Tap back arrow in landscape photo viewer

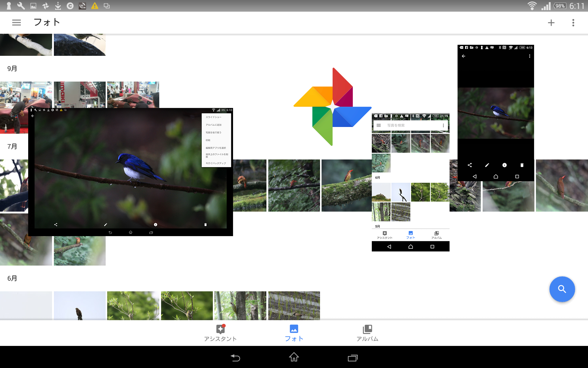[33, 116]
